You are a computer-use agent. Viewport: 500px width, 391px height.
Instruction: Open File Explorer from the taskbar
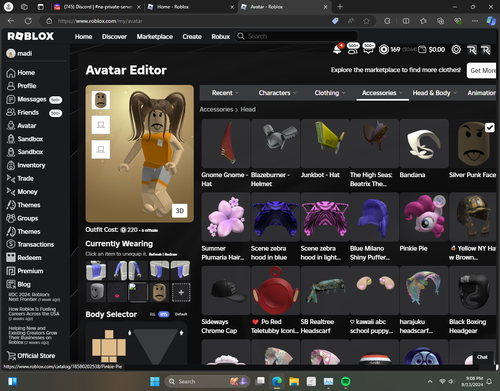[x=294, y=381]
